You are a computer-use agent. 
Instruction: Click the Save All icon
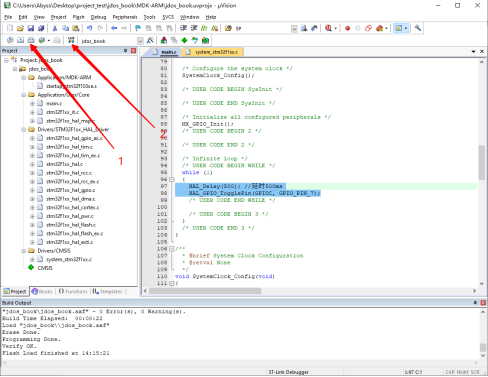pos(41,28)
